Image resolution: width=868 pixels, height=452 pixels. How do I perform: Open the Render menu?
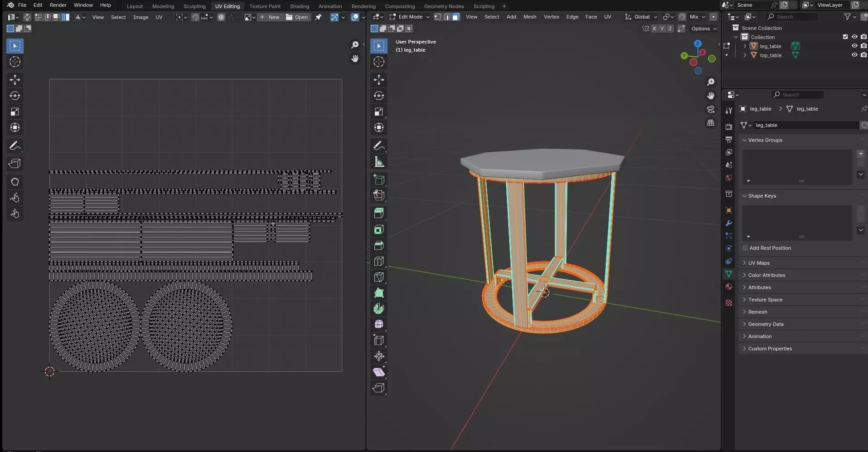pyautogui.click(x=58, y=5)
